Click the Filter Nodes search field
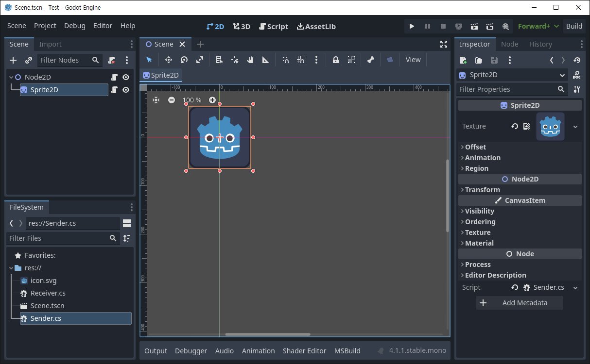The height and width of the screenshot is (364, 590). 70,60
